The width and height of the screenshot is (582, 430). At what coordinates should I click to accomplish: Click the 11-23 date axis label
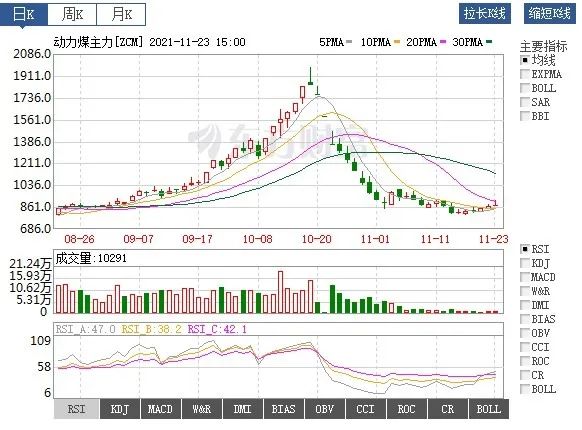493,239
